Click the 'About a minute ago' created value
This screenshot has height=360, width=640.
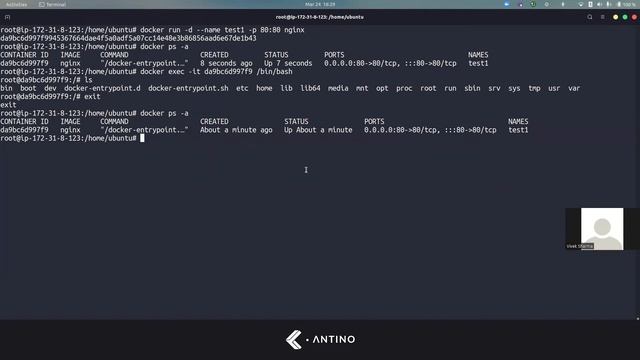click(x=236, y=130)
